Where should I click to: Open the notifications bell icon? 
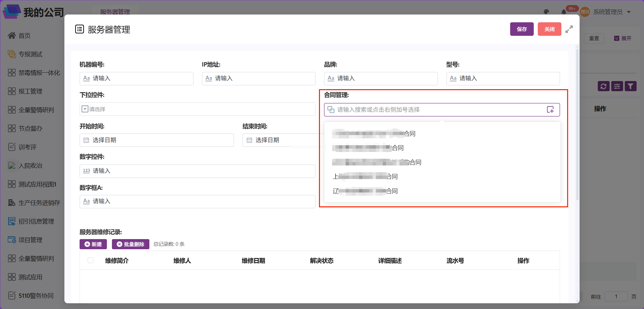pyautogui.click(x=564, y=12)
